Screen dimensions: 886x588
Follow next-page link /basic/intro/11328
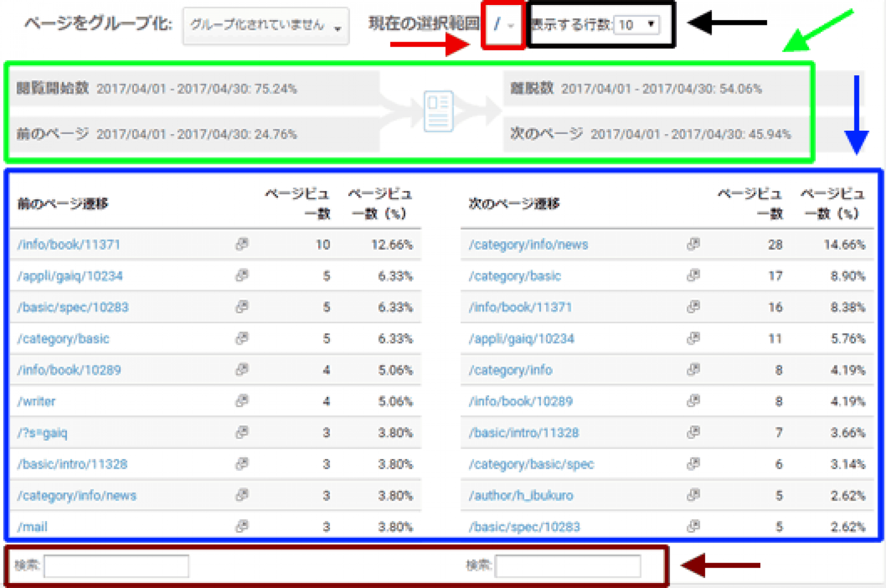click(524, 433)
